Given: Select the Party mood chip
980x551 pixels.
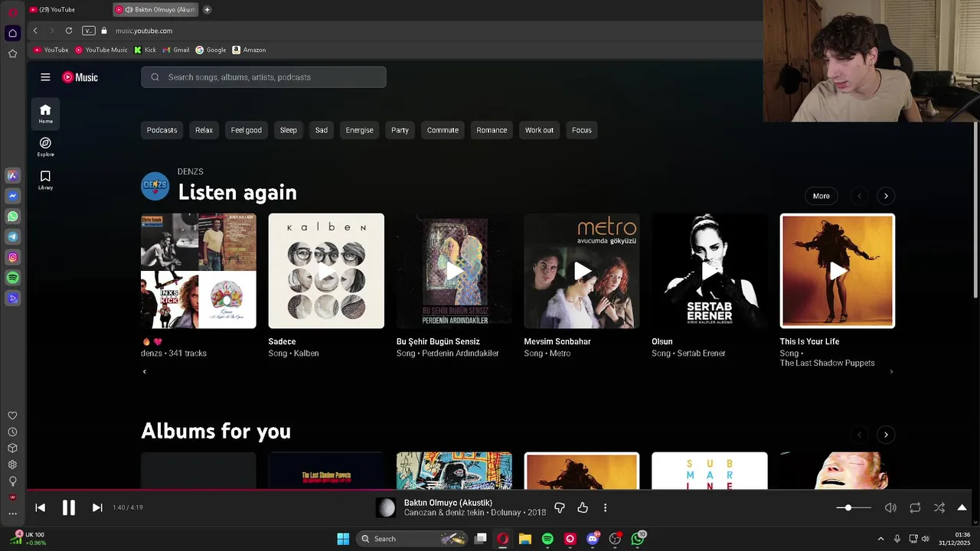Looking at the screenshot, I should [x=400, y=130].
